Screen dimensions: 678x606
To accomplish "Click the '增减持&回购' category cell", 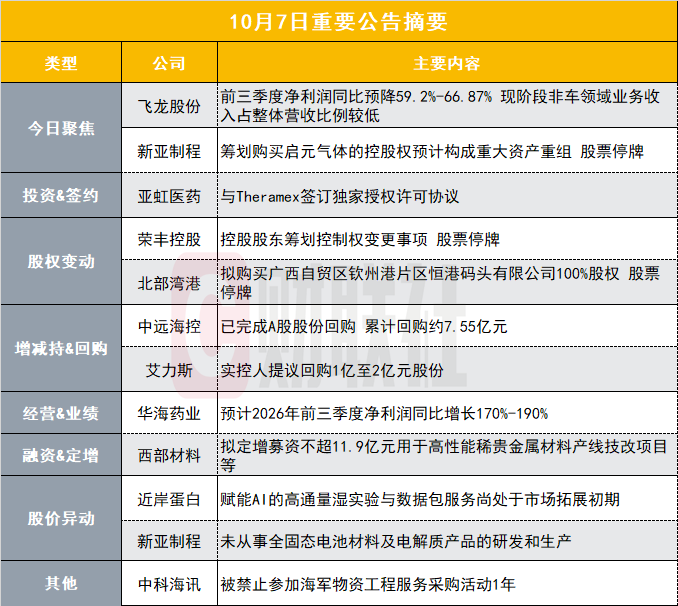I will [61, 348].
